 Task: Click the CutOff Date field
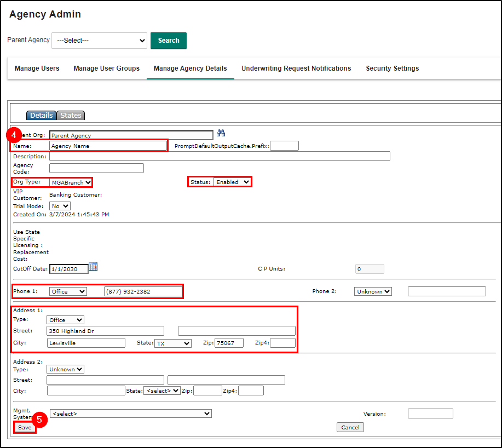tap(69, 269)
